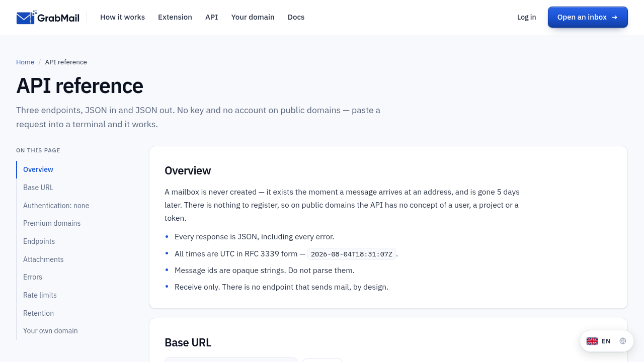Click API reference breadcrumb text
This screenshot has width=644, height=362.
66,62
